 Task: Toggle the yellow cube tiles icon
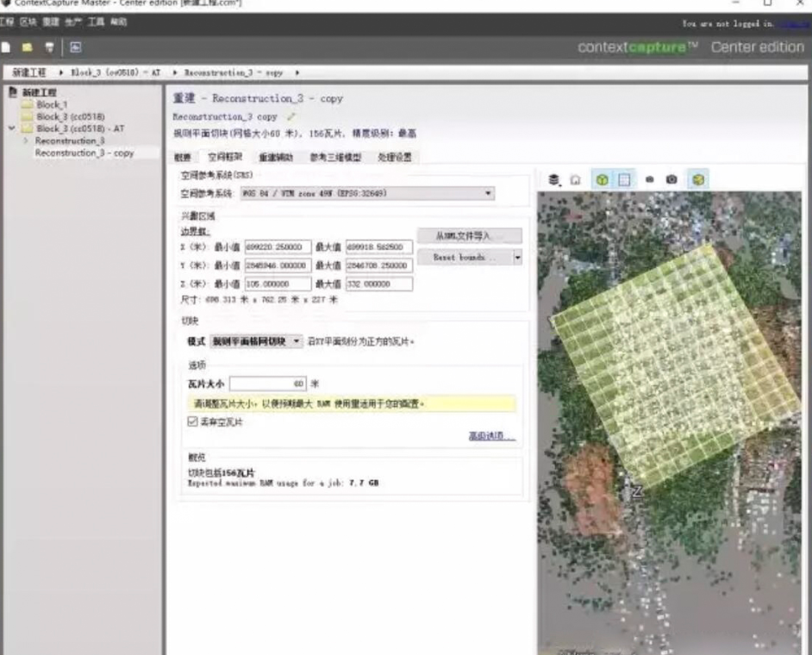coord(698,179)
